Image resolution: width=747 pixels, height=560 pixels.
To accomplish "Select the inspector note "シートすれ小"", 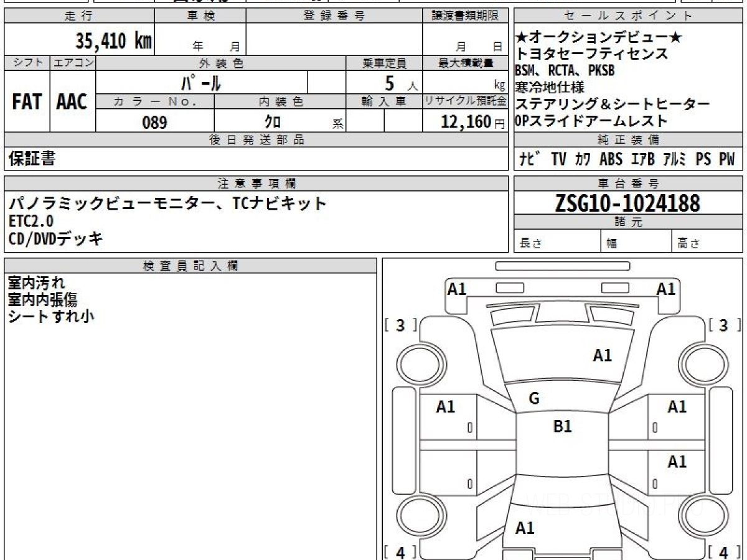I will pos(51,316).
